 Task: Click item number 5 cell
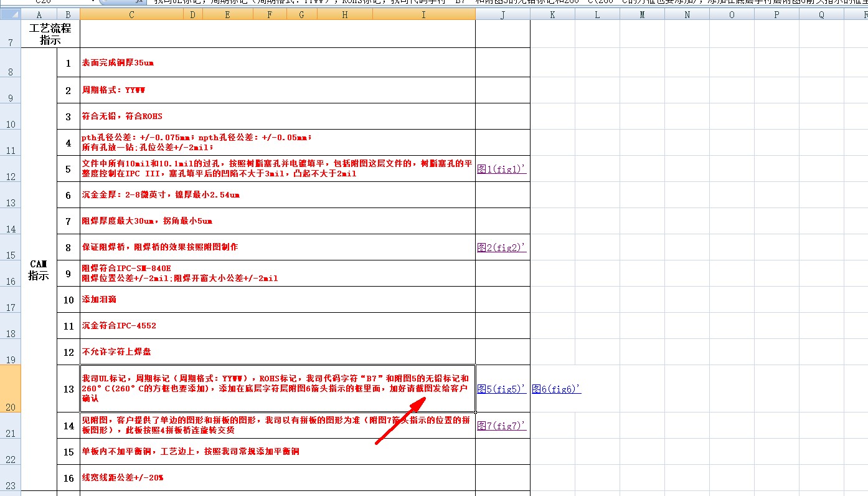point(68,169)
